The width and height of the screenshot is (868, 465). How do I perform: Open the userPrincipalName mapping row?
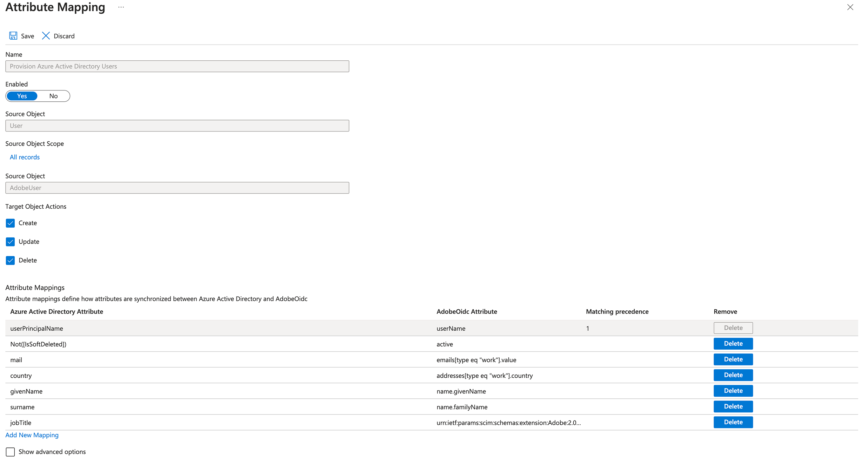click(x=36, y=328)
